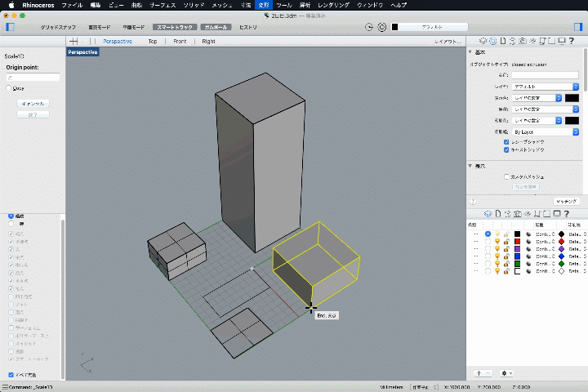
Task: Set the red layer as current via its radio
Action: click(x=488, y=242)
